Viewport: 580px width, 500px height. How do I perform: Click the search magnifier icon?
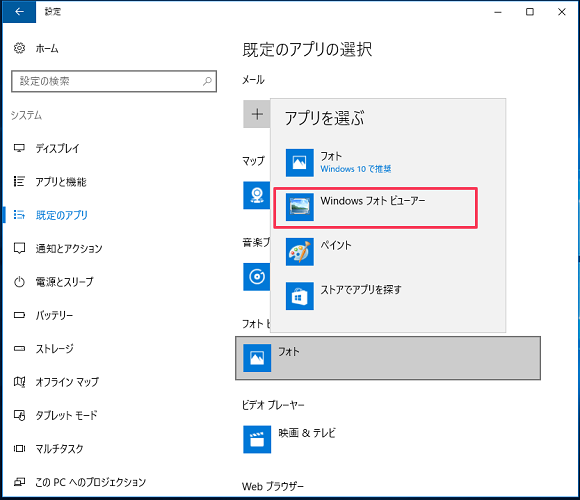point(207,81)
